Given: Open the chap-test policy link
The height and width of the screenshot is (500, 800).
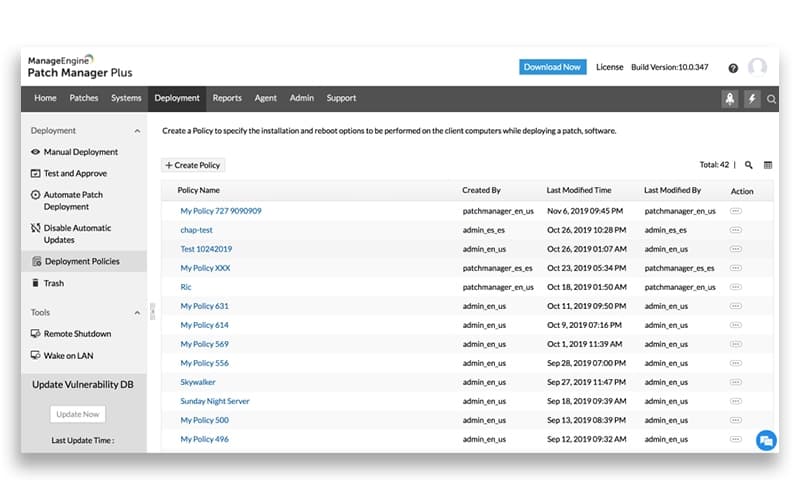Looking at the screenshot, I should [196, 230].
